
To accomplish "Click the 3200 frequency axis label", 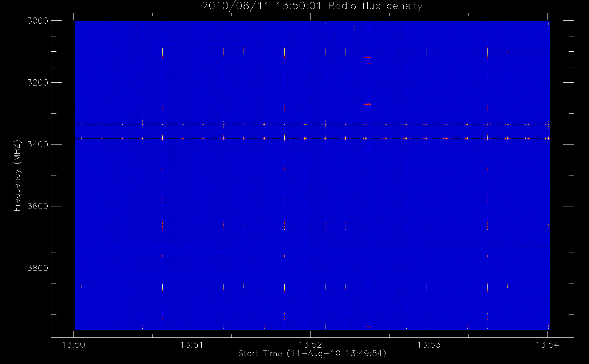I will coord(37,83).
